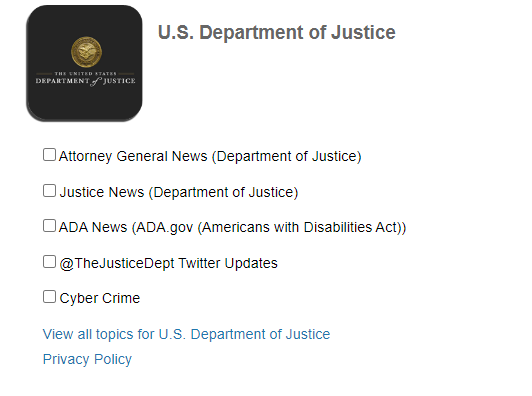Click 'THE UNITED STATES' line in the logo
532x396 pixels.
86,73
